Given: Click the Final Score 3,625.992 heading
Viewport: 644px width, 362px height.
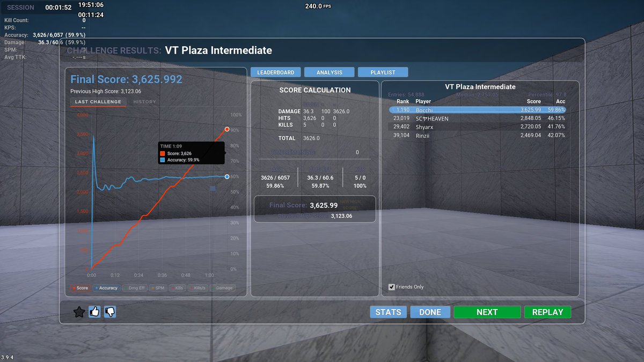Looking at the screenshot, I should [x=126, y=79].
